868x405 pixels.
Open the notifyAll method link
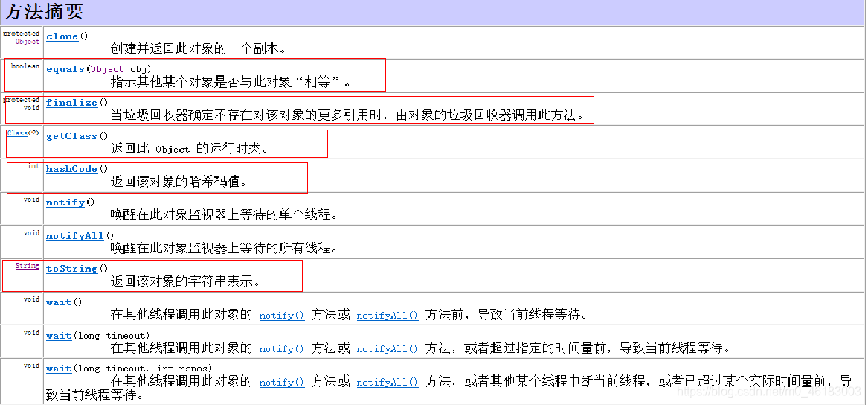pyautogui.click(x=75, y=235)
